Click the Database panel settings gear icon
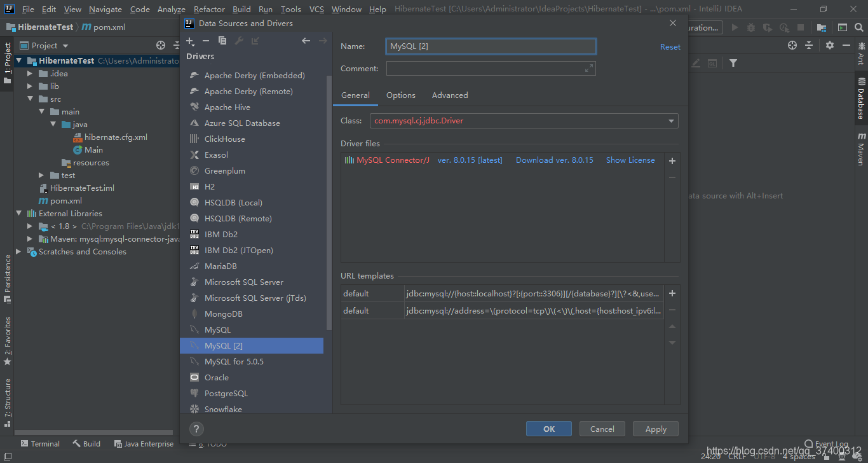 click(x=829, y=45)
